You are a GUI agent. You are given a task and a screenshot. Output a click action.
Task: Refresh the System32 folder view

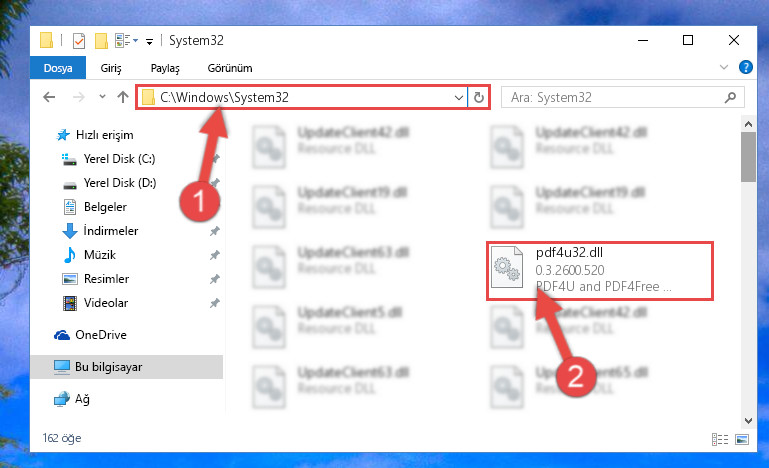point(479,97)
